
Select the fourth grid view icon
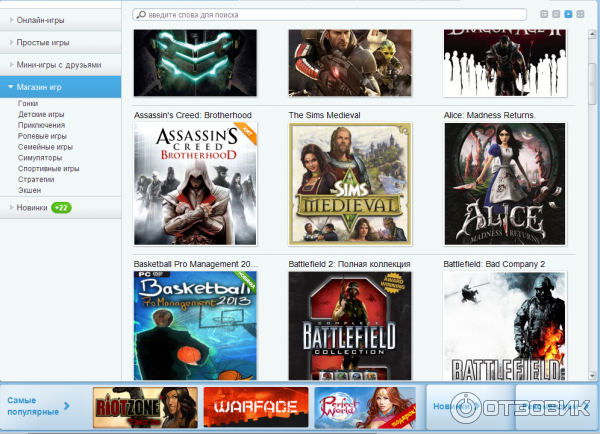click(582, 14)
